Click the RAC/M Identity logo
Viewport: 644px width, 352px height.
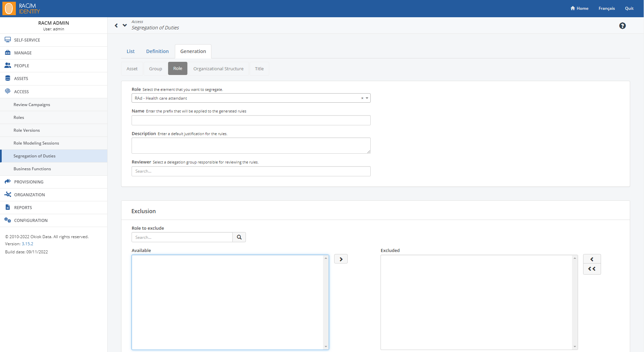point(21,8)
